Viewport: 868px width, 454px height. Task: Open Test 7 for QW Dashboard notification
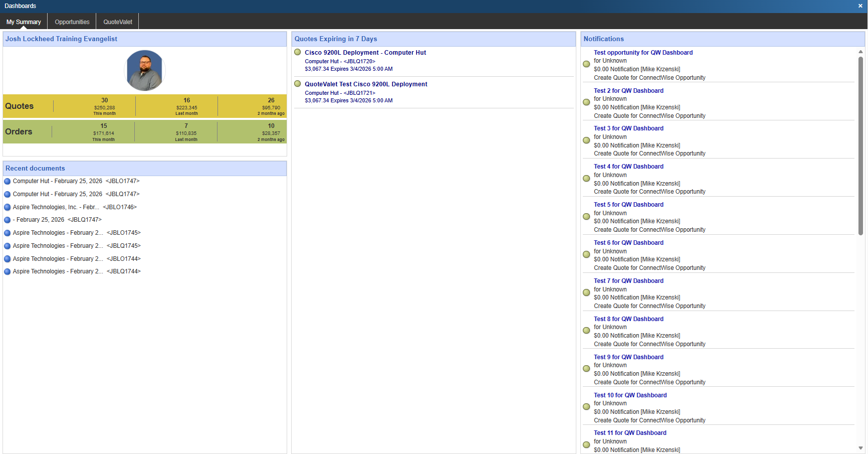[x=628, y=281]
